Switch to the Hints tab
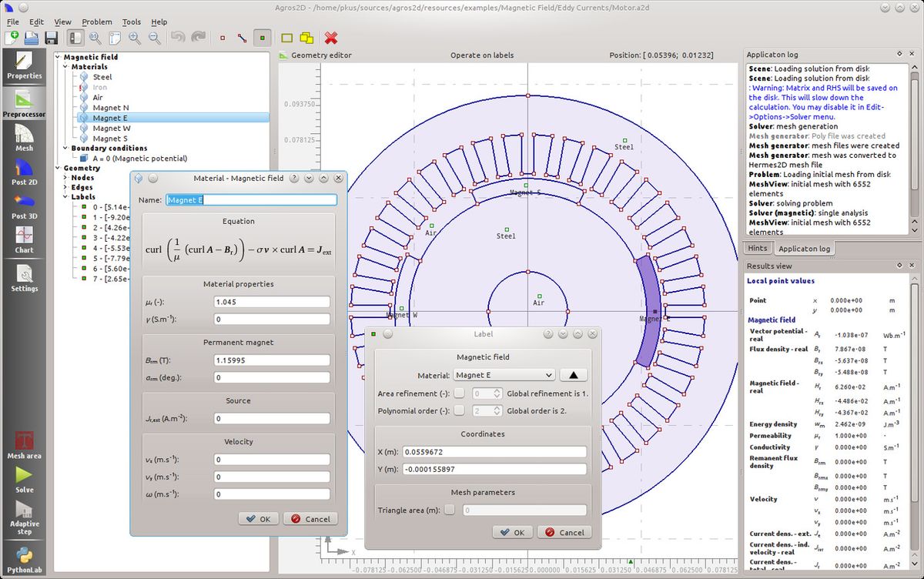The width and height of the screenshot is (924, 579). click(758, 249)
